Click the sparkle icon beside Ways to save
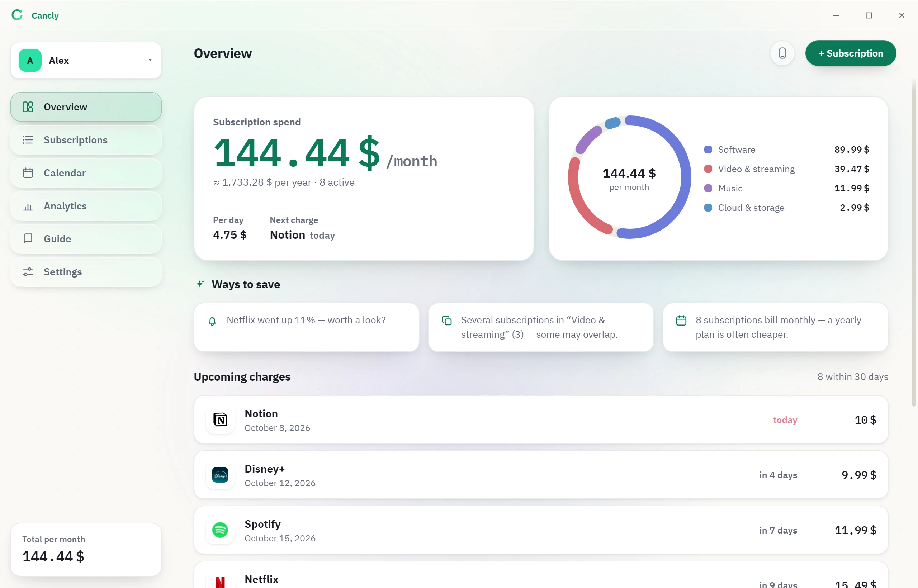The height and width of the screenshot is (588, 918). (x=200, y=284)
